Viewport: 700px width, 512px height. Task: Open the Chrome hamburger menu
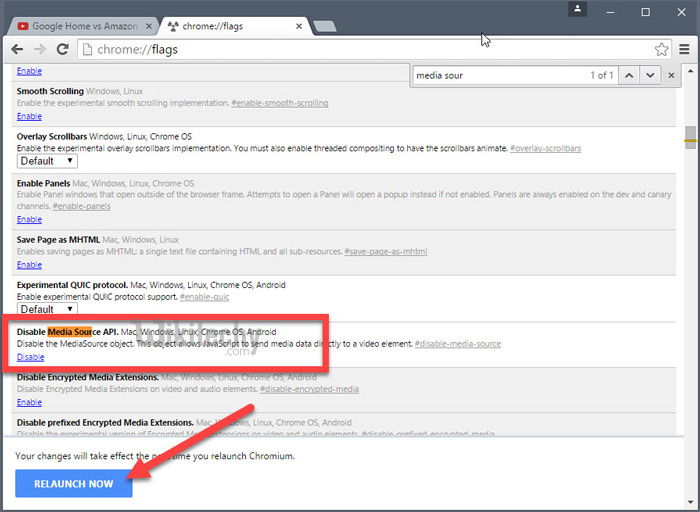[x=684, y=48]
